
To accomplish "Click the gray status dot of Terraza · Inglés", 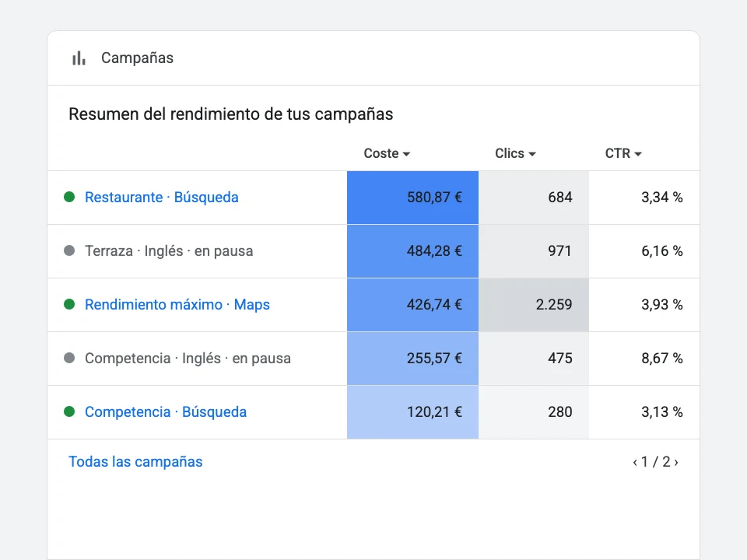I will (69, 250).
